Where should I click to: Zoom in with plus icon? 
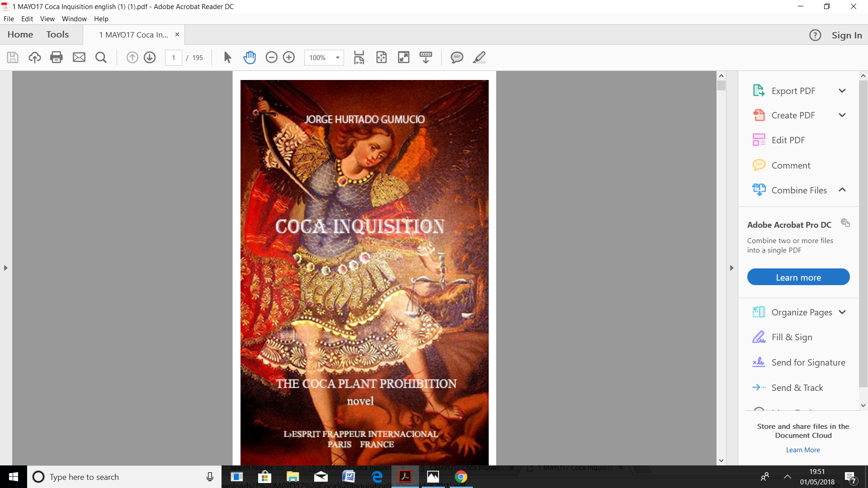(x=289, y=57)
